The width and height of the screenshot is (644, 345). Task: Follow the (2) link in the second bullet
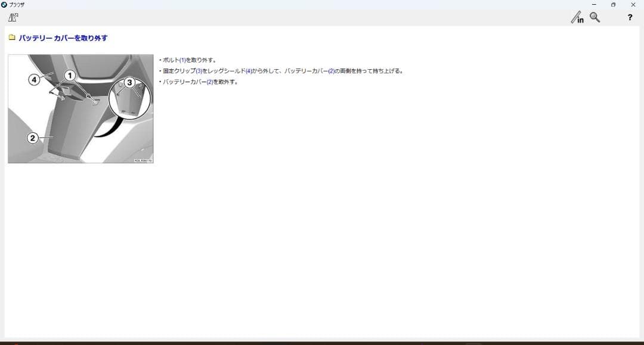click(x=331, y=71)
